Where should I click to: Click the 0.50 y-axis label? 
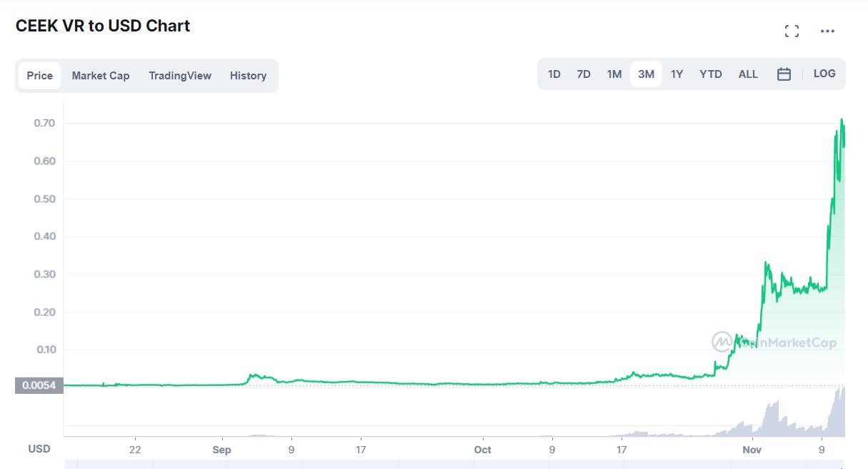pos(44,199)
